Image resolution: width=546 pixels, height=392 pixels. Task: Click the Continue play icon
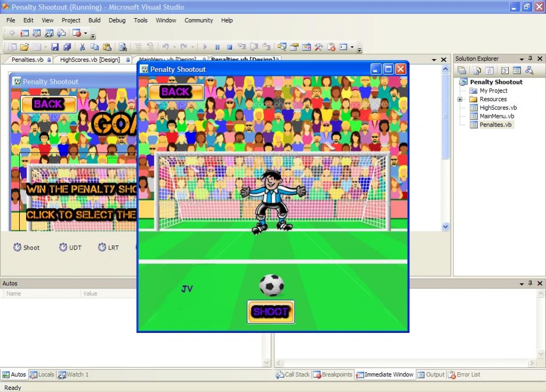(205, 47)
